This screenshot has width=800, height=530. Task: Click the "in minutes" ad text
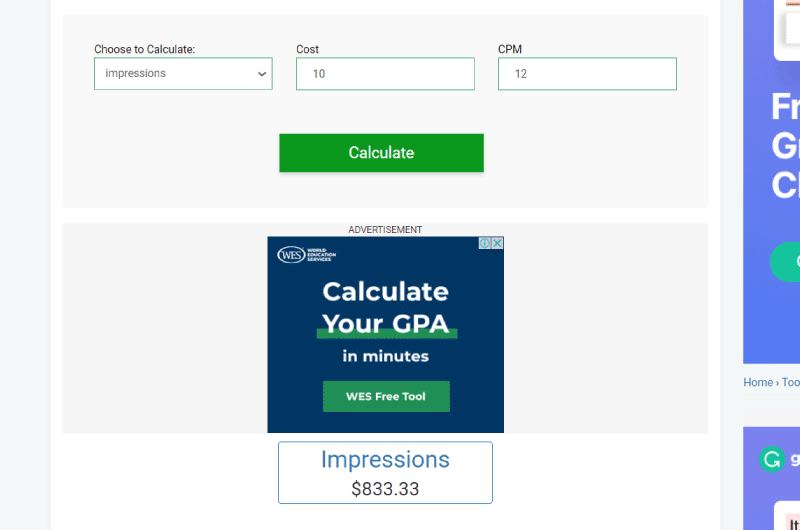(385, 356)
